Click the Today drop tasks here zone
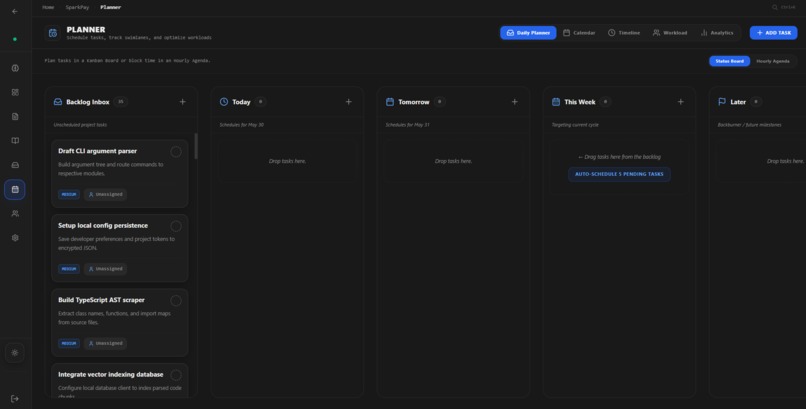Image resolution: width=806 pixels, height=409 pixels. point(287,161)
